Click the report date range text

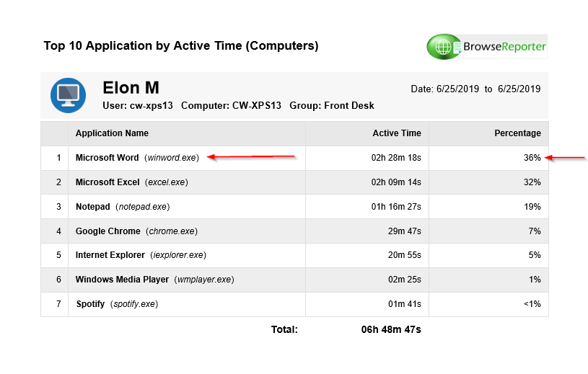click(x=475, y=89)
